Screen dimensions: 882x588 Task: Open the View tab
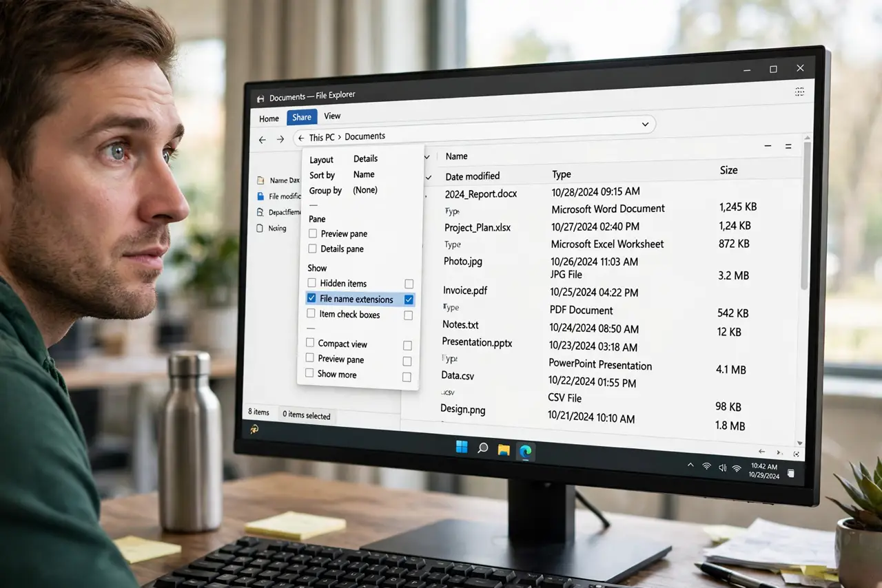[x=332, y=116]
